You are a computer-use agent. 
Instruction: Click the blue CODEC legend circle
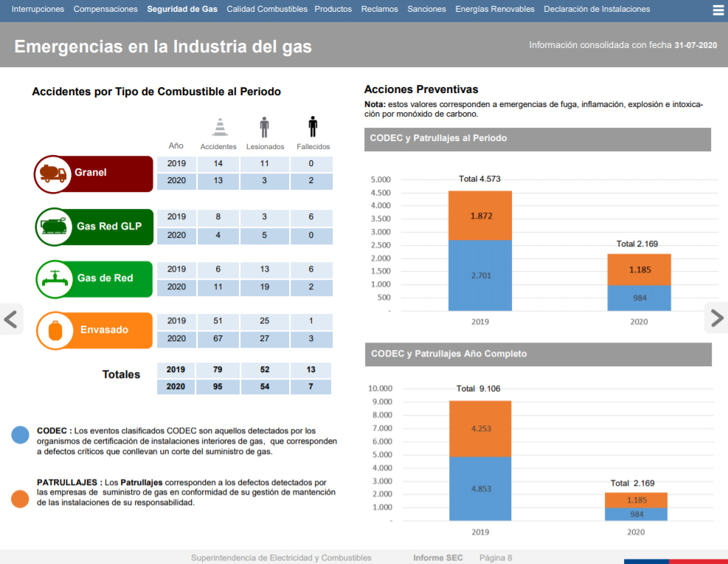click(x=21, y=435)
